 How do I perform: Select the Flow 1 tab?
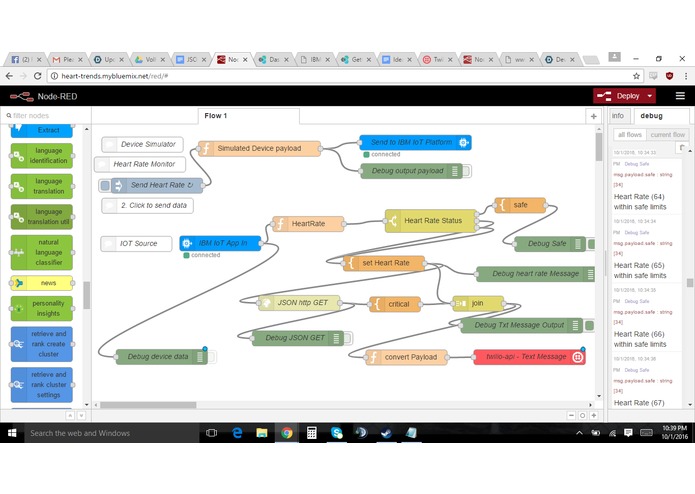tap(249, 116)
